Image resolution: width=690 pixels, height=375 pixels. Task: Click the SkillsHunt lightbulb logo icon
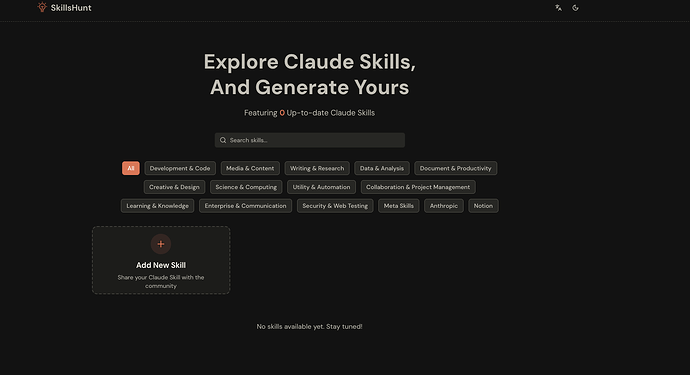coord(42,7)
